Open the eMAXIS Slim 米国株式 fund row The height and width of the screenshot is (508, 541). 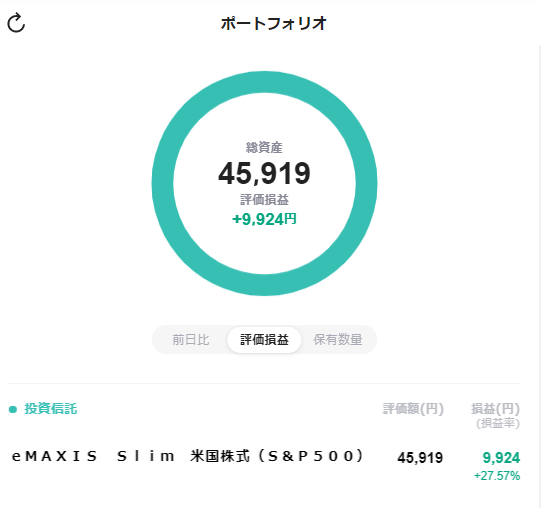[264, 464]
